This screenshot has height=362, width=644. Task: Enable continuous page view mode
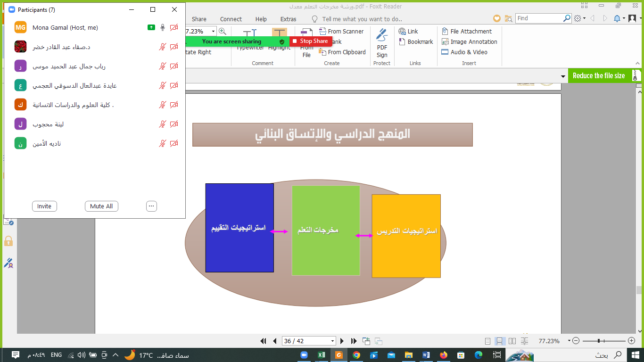point(500,341)
